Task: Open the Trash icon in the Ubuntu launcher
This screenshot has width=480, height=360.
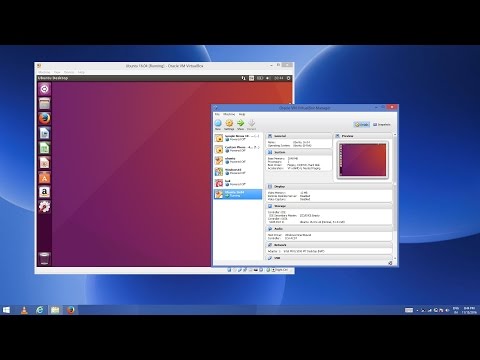Action: [45, 258]
